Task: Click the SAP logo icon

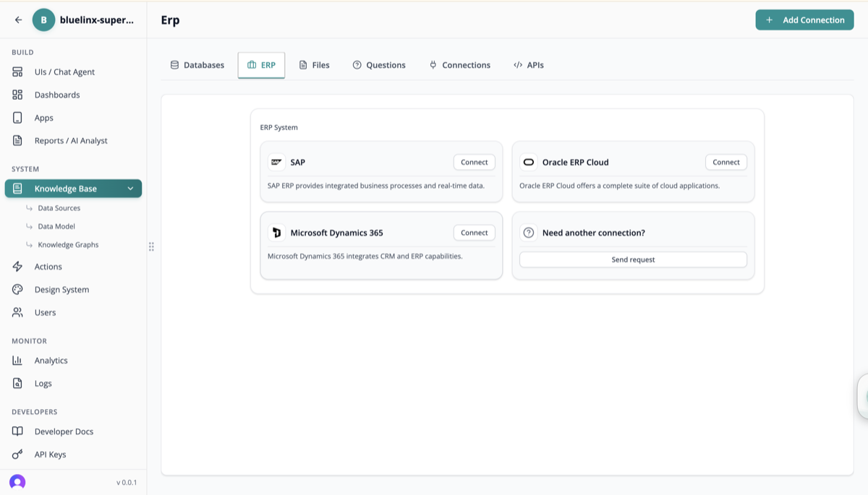Action: (x=276, y=163)
